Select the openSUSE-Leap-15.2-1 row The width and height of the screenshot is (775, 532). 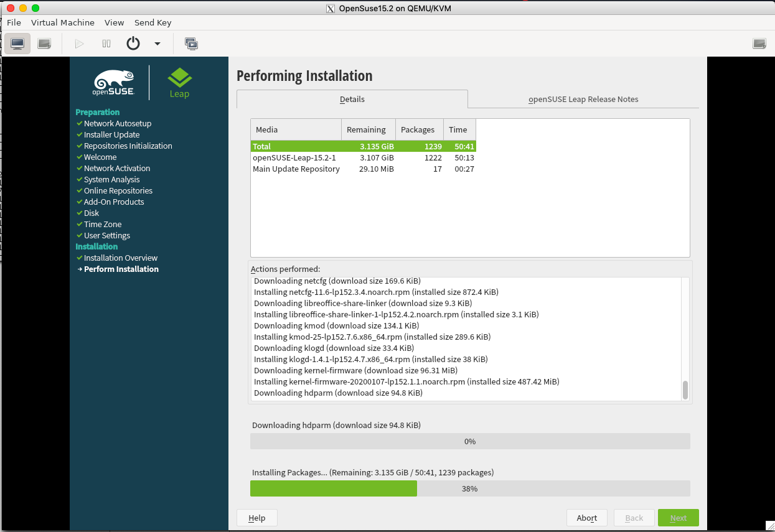pos(364,157)
